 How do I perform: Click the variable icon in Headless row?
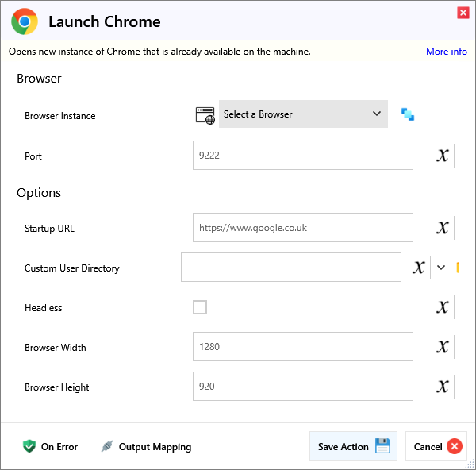click(x=443, y=307)
